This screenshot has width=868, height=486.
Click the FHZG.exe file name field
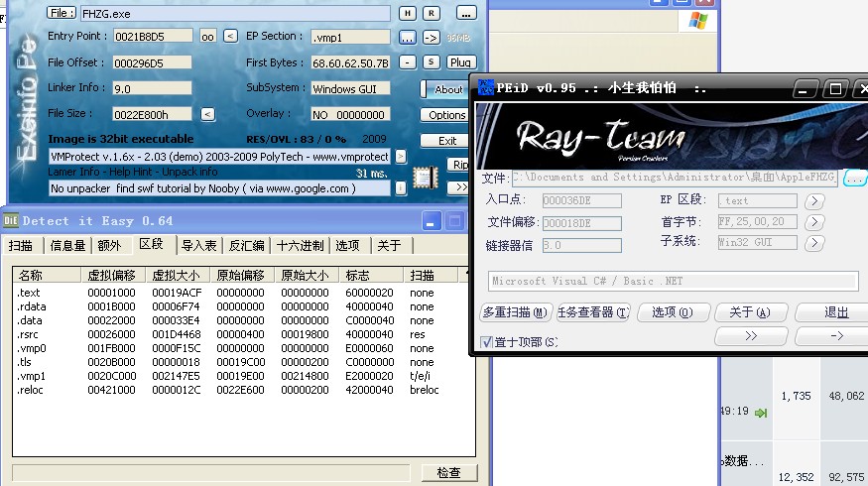tap(235, 13)
